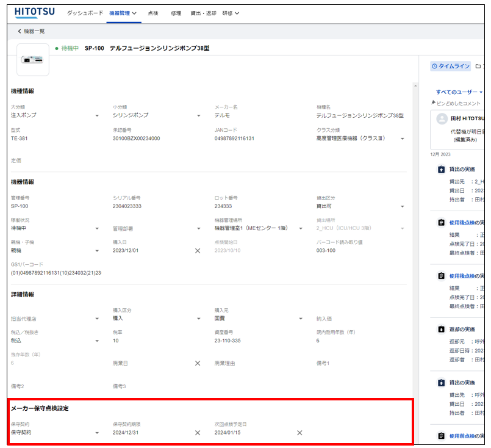Click the バーコード読み取り値 field

[x=360, y=251]
